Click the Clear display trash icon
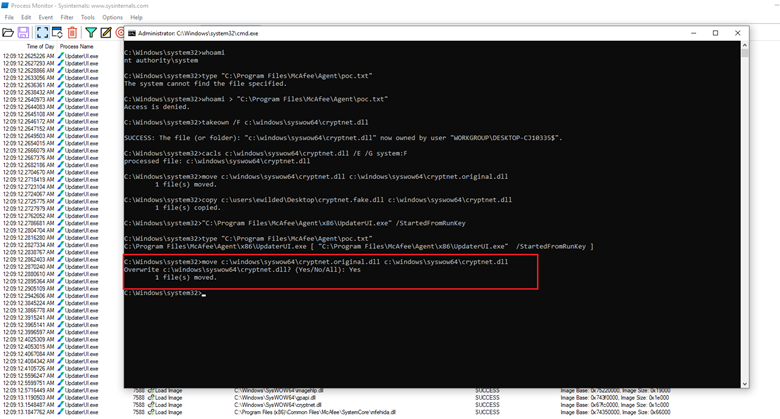Viewport: 780px width, 419px height. (x=72, y=32)
